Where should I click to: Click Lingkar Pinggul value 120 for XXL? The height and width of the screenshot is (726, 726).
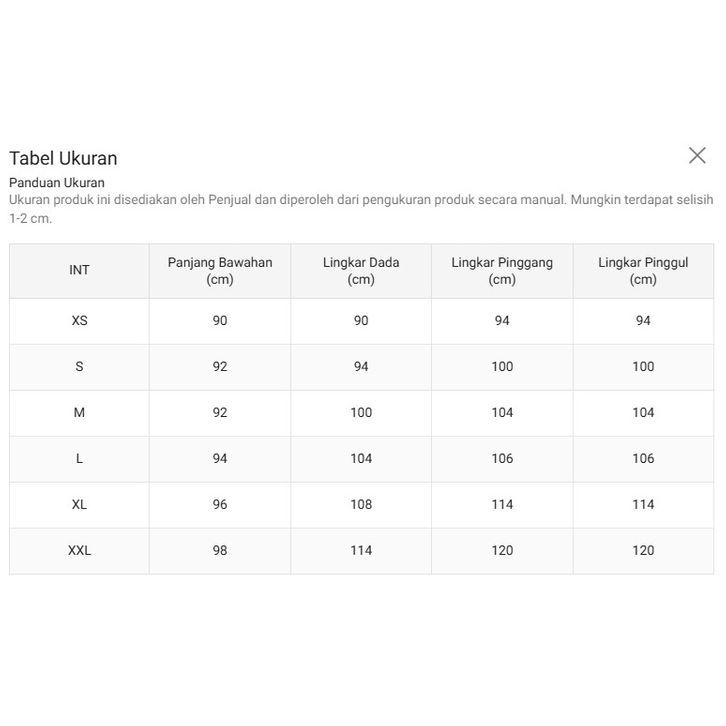[x=643, y=551]
